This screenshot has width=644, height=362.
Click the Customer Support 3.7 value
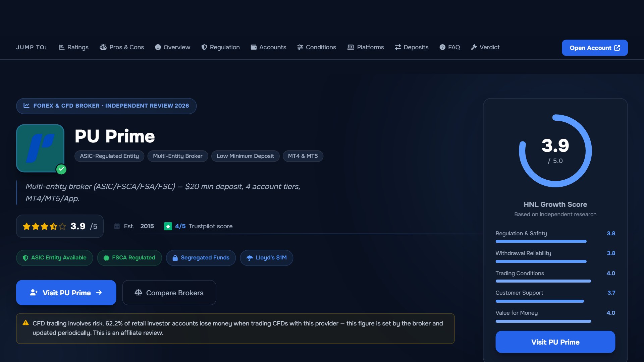(x=611, y=293)
